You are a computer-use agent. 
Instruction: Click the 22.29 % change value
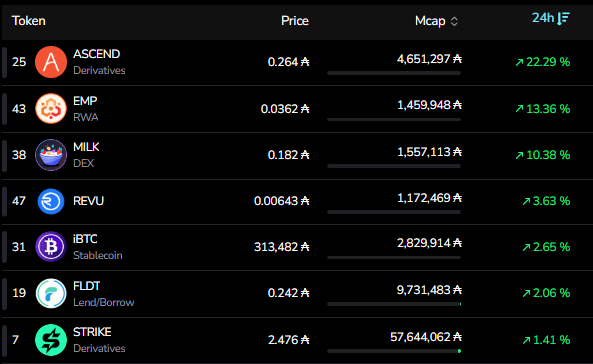click(x=543, y=62)
